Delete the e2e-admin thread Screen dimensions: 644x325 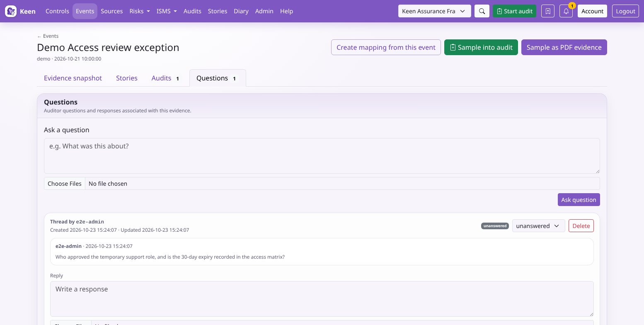pos(581,226)
